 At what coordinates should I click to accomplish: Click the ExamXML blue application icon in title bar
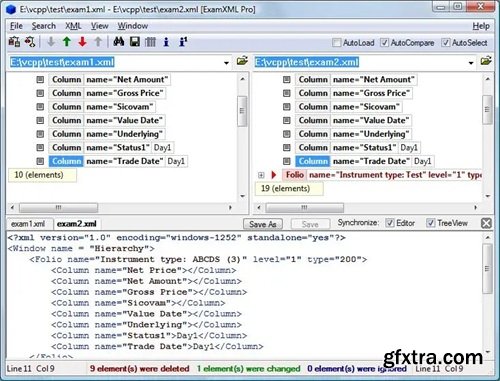tap(11, 9)
